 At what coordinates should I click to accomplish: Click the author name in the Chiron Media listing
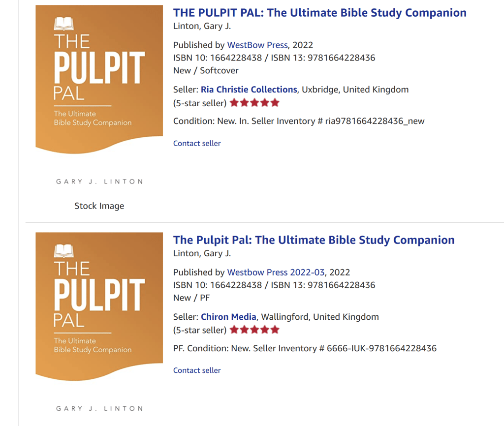(x=202, y=253)
